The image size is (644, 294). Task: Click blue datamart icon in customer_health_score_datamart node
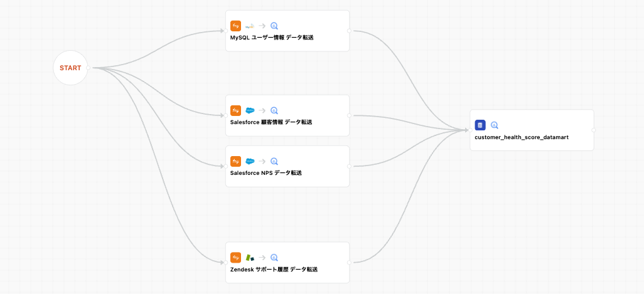[480, 125]
